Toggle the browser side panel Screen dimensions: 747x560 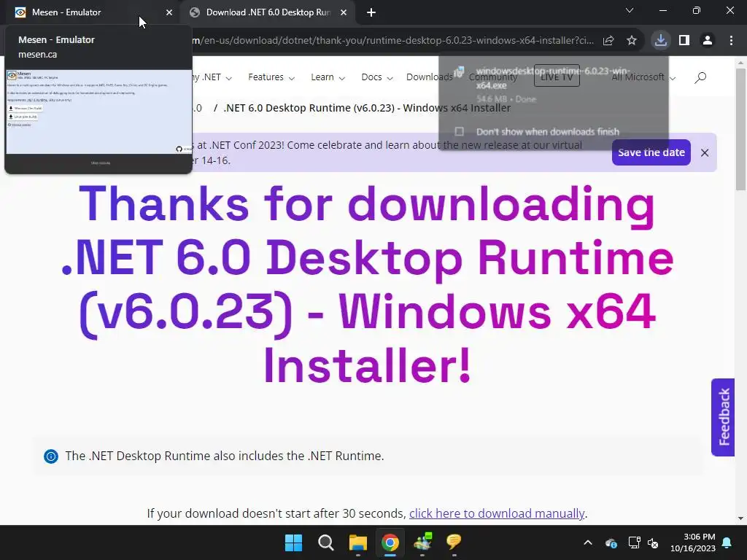coord(684,41)
